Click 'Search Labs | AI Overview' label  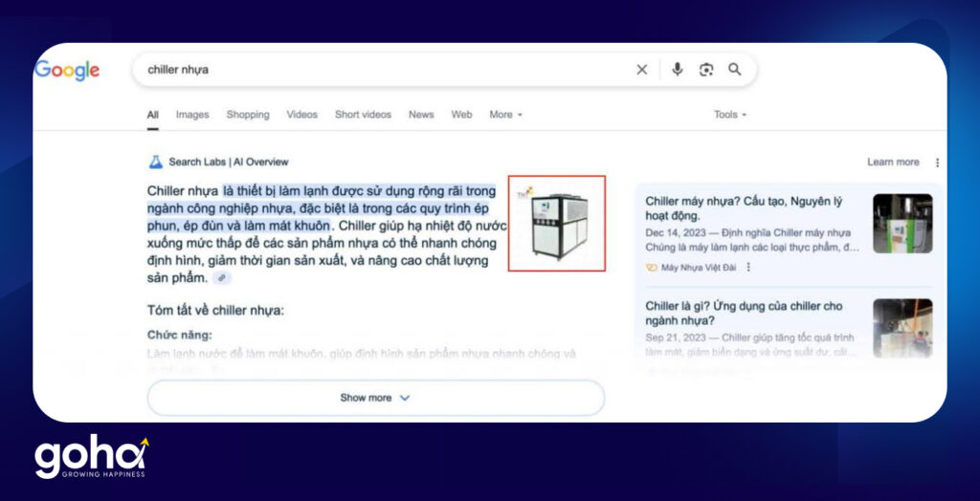[x=229, y=163]
